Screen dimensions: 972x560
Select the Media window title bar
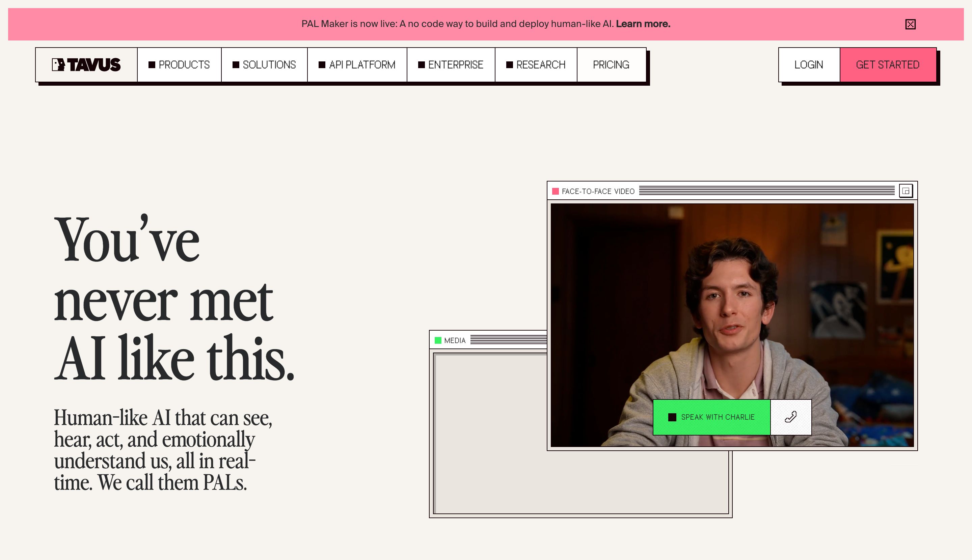[x=488, y=340]
